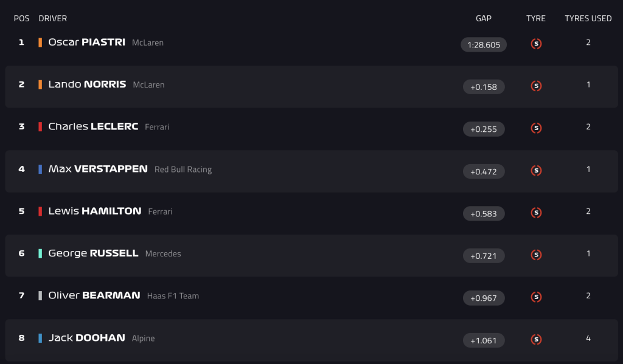Viewport: 623px width, 364px height.
Task: Open Oscar PIASTRI driver name
Action: pos(86,42)
